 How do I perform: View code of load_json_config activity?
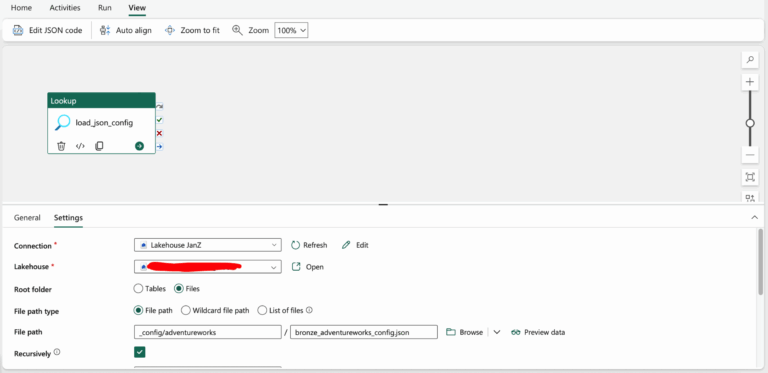(x=80, y=146)
